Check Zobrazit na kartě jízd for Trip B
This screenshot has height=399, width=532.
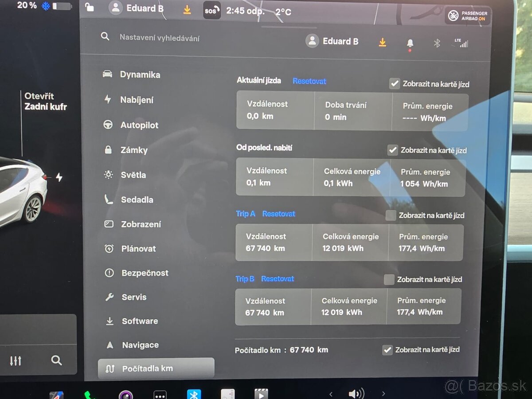389,279
